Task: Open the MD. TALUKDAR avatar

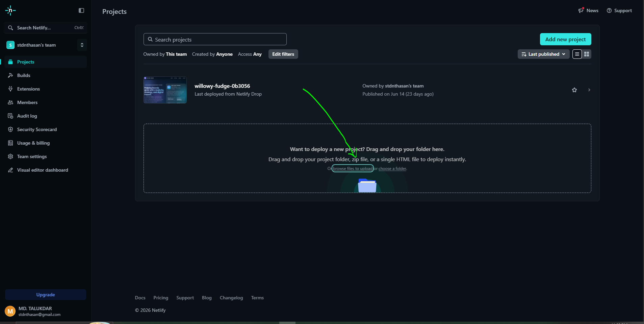Action: coord(10,311)
